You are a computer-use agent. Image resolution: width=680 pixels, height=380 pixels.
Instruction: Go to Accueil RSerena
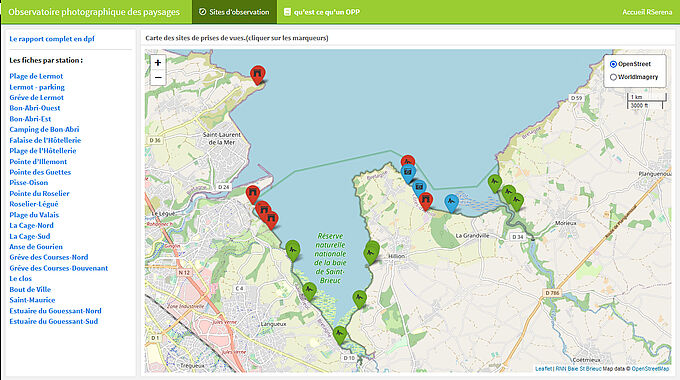pyautogui.click(x=647, y=12)
